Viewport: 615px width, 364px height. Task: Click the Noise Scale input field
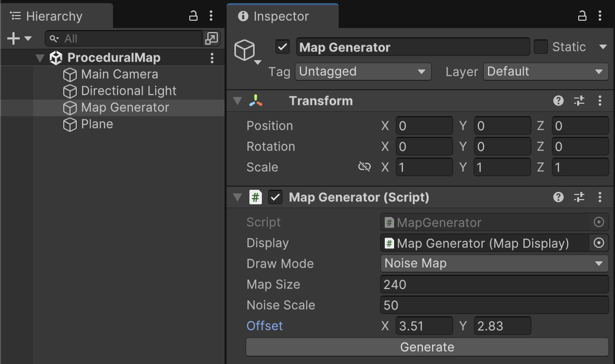[x=494, y=305]
